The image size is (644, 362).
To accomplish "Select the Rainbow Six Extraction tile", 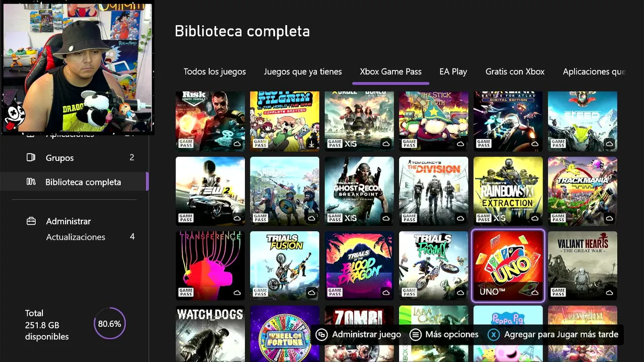I will click(x=508, y=191).
